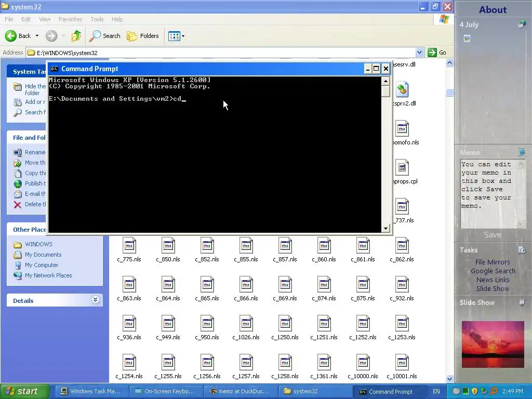This screenshot has height=399, width=532.
Task: Select the c_1256.nls file icon
Action: click(207, 362)
